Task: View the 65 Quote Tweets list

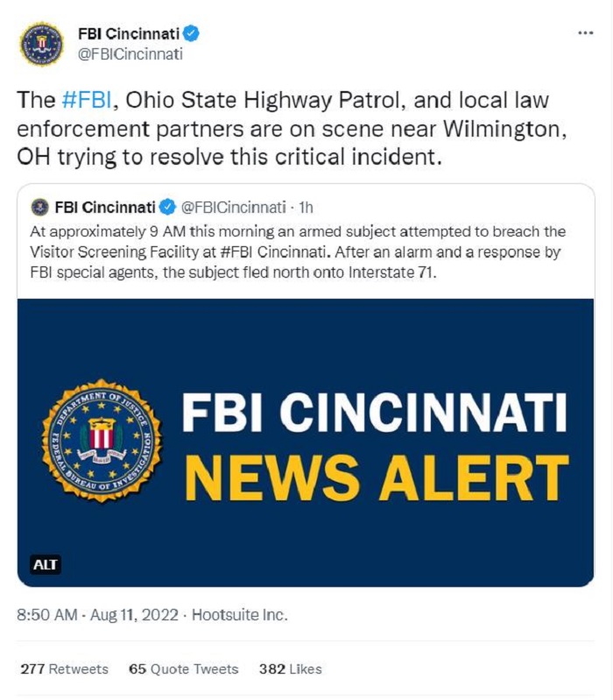Action: pos(183,668)
